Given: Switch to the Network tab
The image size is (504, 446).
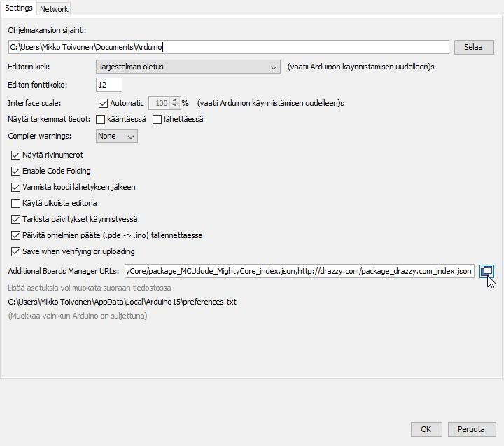Looking at the screenshot, I should (x=54, y=9).
